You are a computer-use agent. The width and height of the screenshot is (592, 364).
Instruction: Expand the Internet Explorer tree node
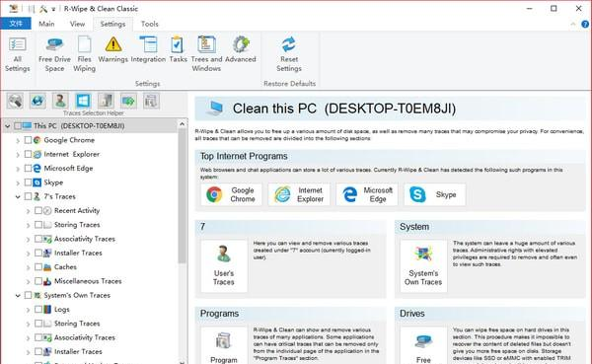(18, 155)
